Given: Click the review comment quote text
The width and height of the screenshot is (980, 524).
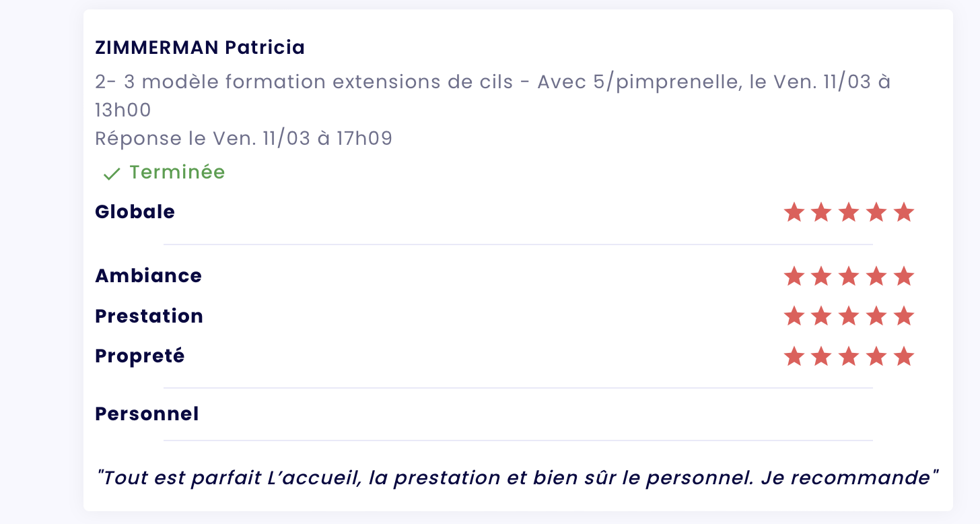Looking at the screenshot, I should [518, 478].
